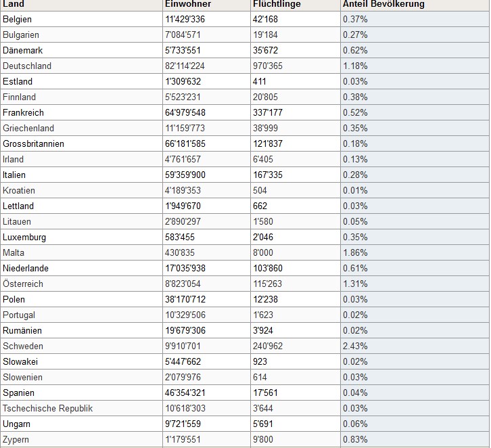
Task: Click Schweden's 2.43% population share
Action: click(x=355, y=346)
